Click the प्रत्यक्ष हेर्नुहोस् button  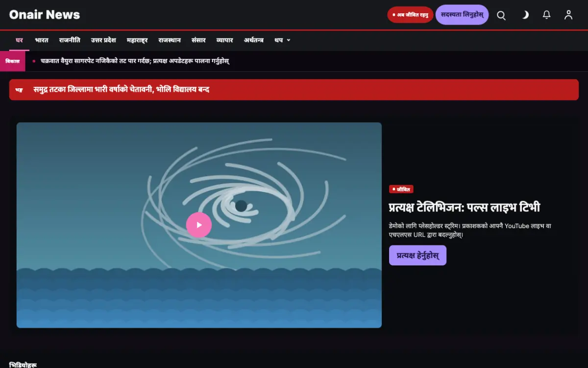(x=417, y=255)
